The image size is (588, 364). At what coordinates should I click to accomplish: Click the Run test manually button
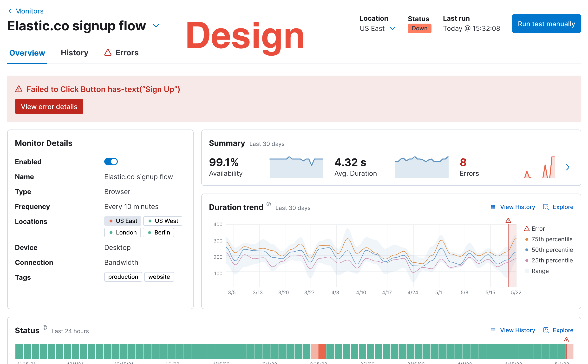[546, 23]
